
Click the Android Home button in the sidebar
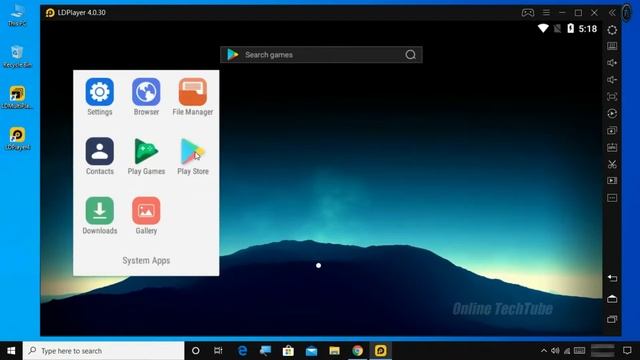612,299
